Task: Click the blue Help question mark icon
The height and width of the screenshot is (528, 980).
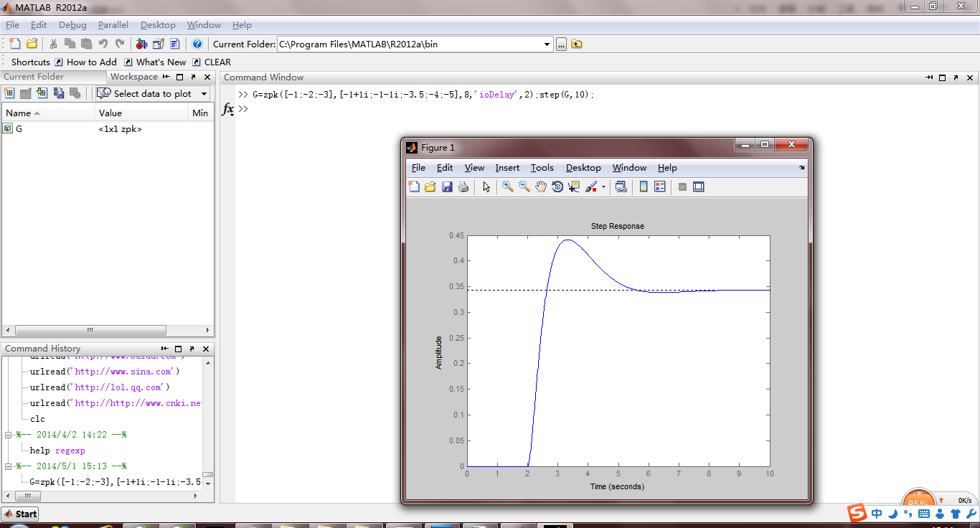Action: tap(197, 44)
